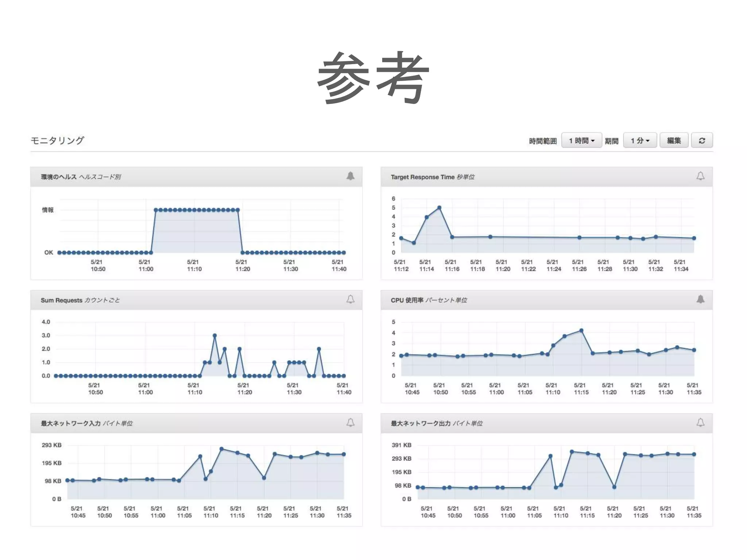
Task: Click the 情報 label on health graph
Action: 48,210
